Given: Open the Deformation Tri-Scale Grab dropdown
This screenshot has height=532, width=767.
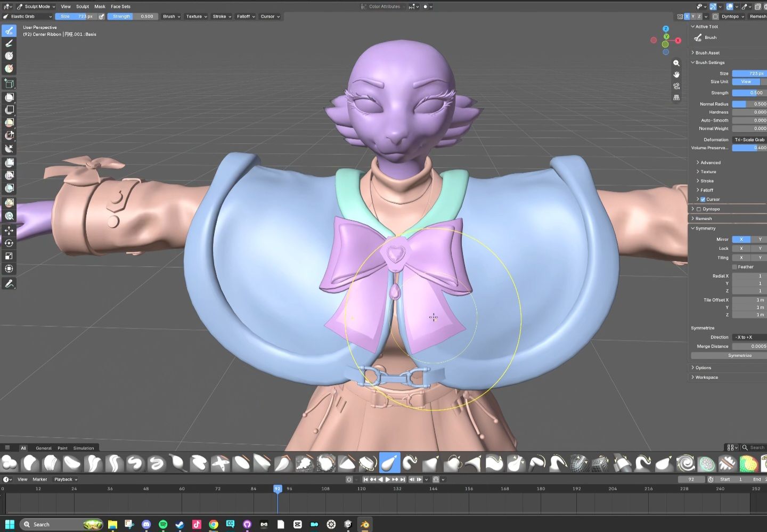Looking at the screenshot, I should tap(749, 140).
